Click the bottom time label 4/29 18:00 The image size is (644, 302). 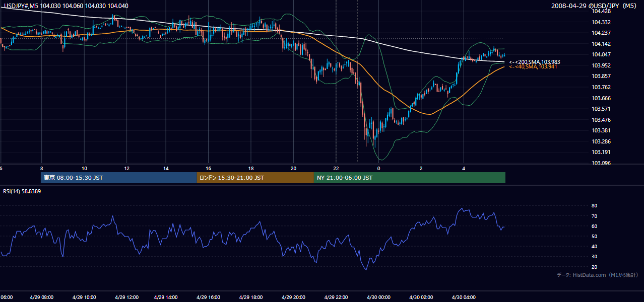point(251,297)
